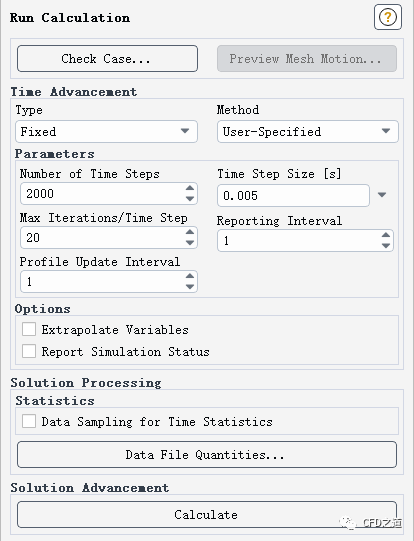Increase Max Iterations/Time Step up arrow

coord(190,232)
